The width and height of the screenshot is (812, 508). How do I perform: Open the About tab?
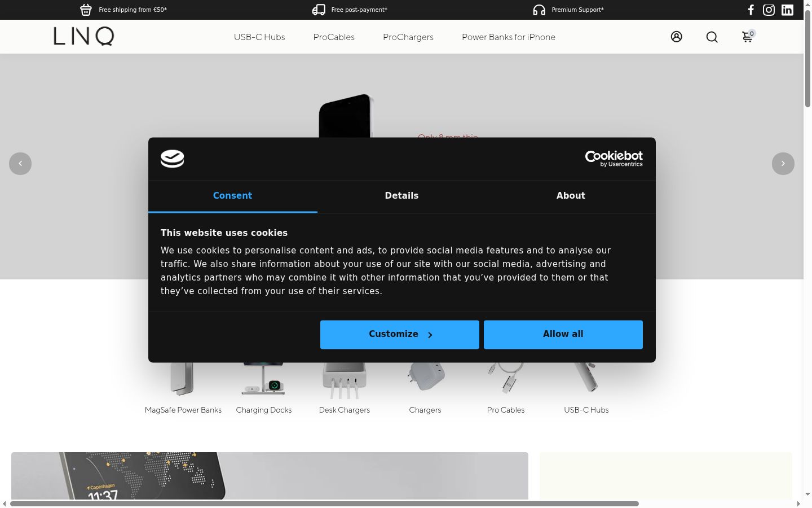pyautogui.click(x=571, y=196)
